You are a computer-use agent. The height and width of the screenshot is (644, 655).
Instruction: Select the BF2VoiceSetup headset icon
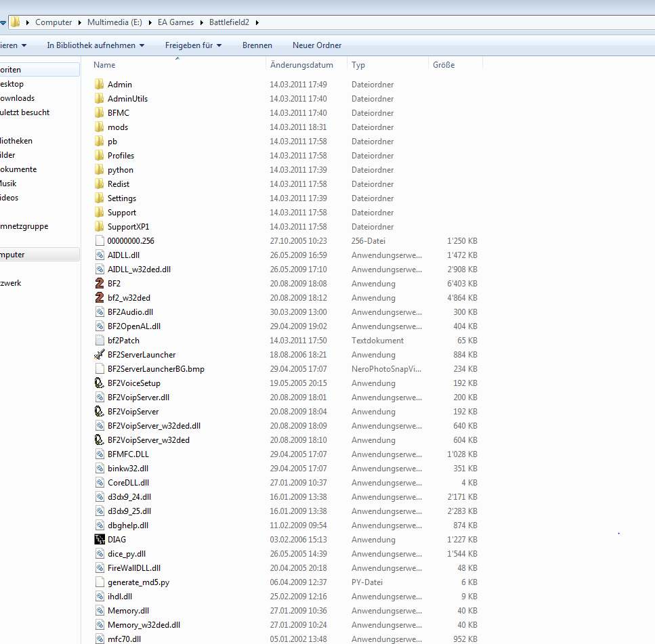[100, 383]
